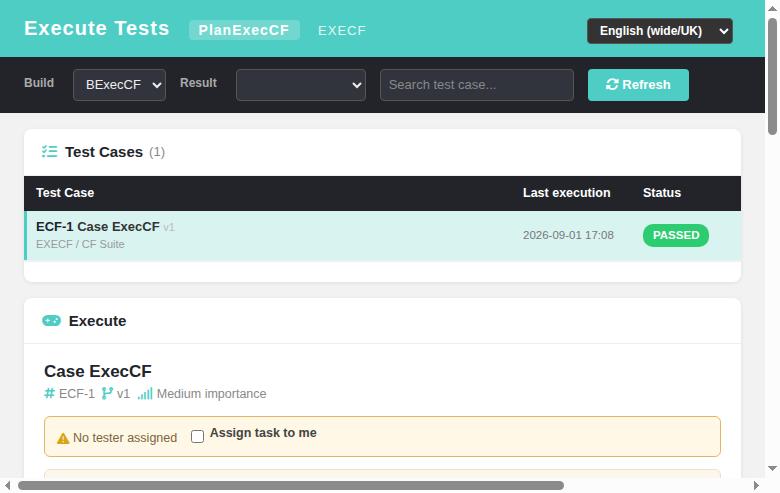Screen dimensions: 780x493
Task: Open the English (wide/UK) language dropdown
Action: click(660, 31)
